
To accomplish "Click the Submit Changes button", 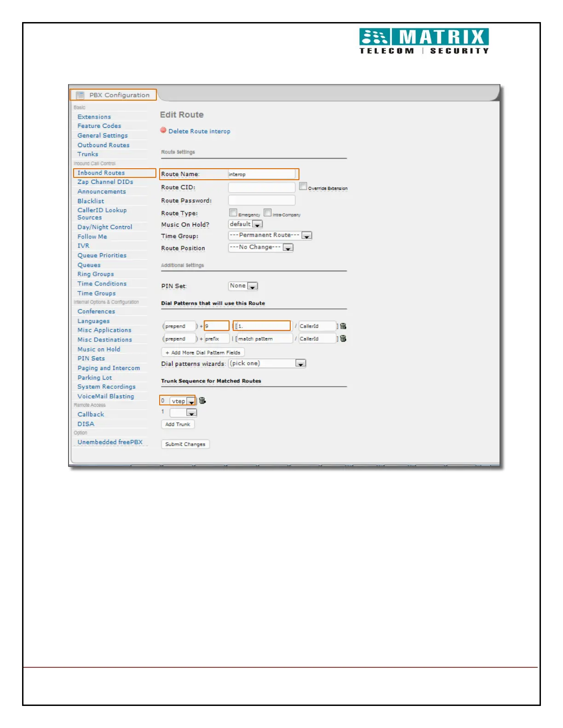I will (185, 444).
